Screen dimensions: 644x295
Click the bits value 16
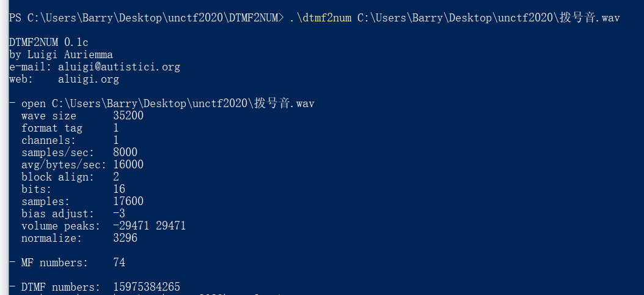click(119, 189)
